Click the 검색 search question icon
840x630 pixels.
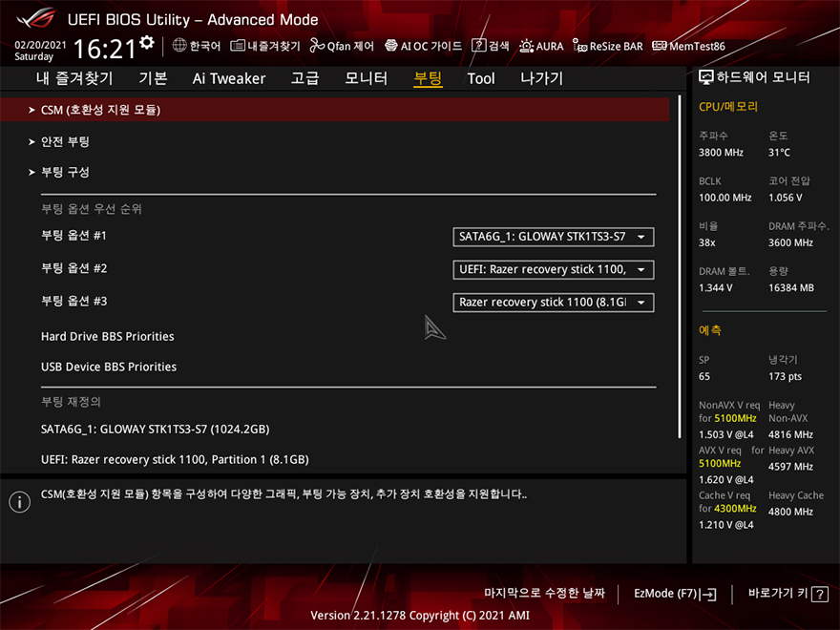(x=478, y=46)
